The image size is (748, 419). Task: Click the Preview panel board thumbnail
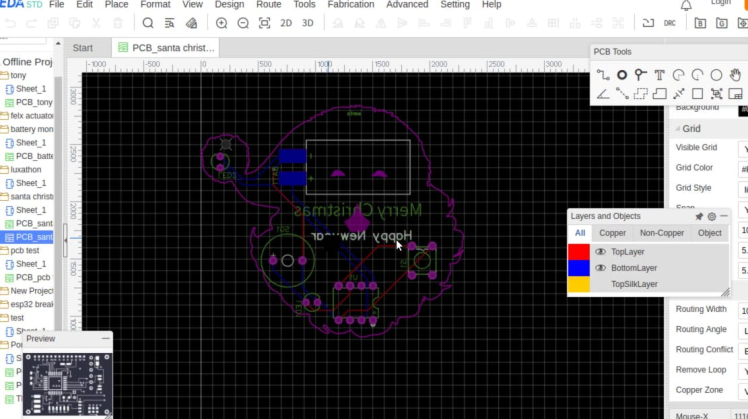coord(68,383)
